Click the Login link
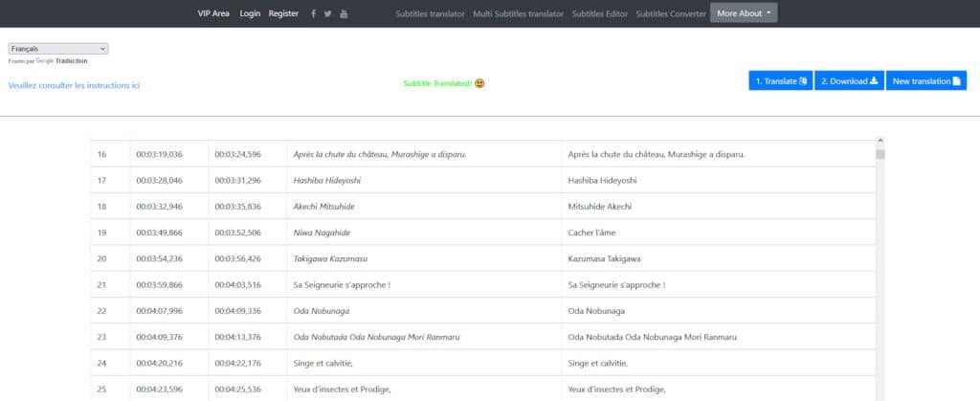The image size is (980, 401). (x=250, y=13)
